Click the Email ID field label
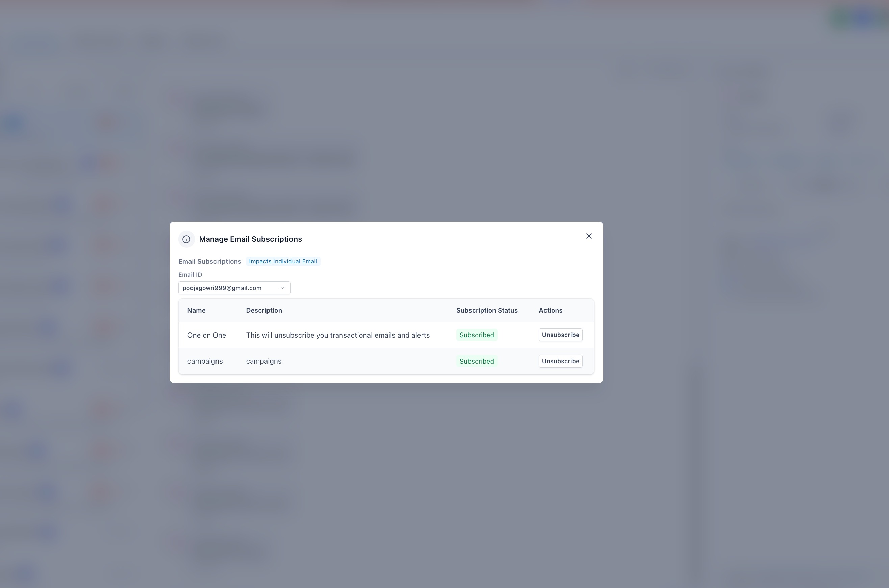The width and height of the screenshot is (889, 588). (x=190, y=275)
